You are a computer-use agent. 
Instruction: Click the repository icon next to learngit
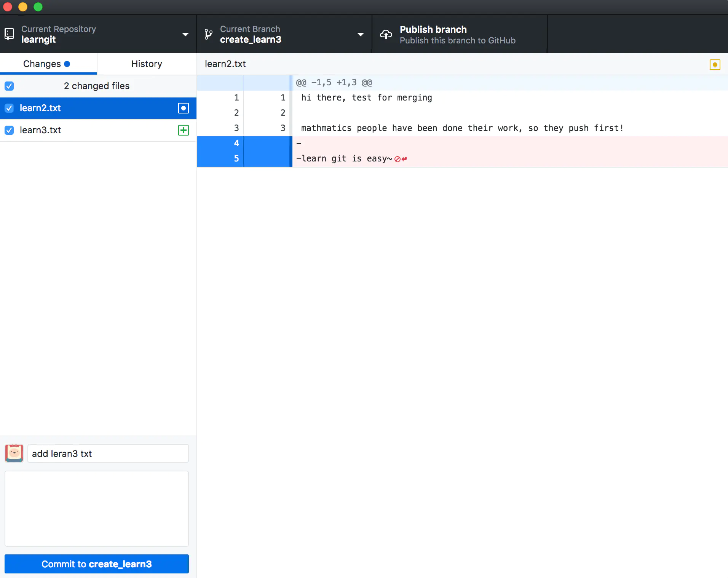[9, 34]
